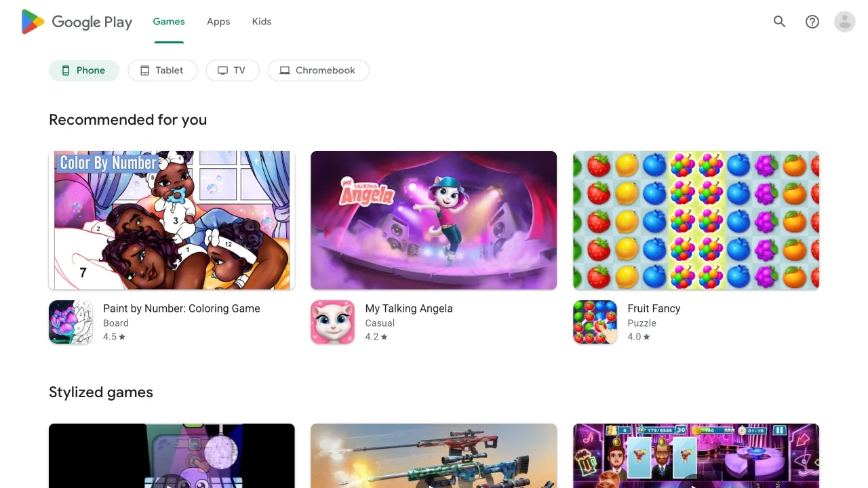Select the Tablet device filter chip
This screenshot has height=488, width=868.
click(163, 70)
